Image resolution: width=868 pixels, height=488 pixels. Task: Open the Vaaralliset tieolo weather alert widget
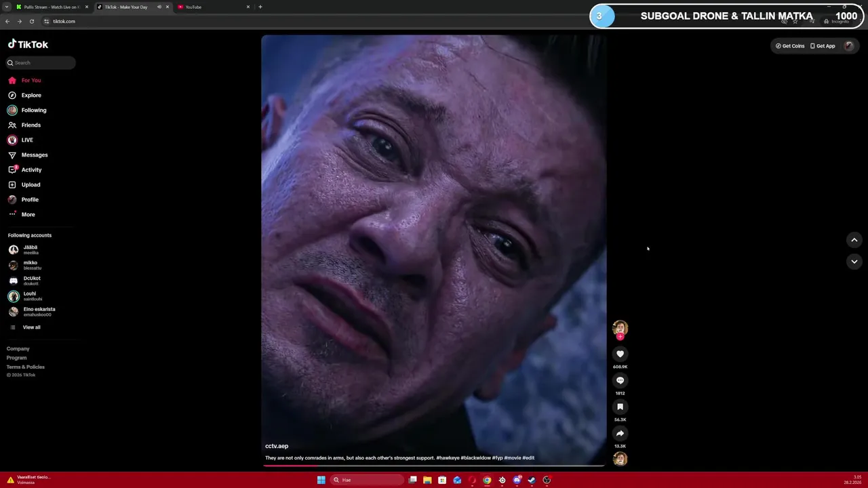[28, 480]
